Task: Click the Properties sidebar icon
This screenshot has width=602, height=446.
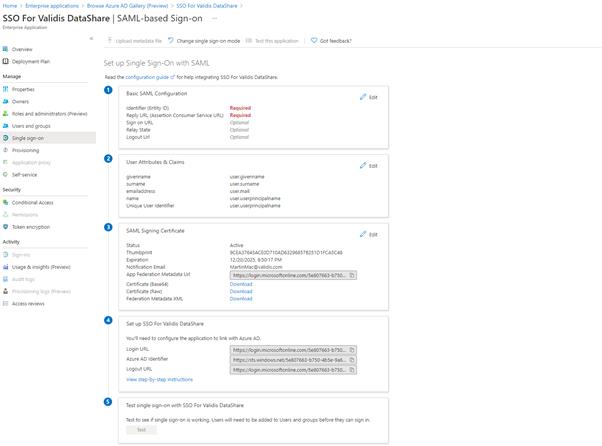Action: 5,89
